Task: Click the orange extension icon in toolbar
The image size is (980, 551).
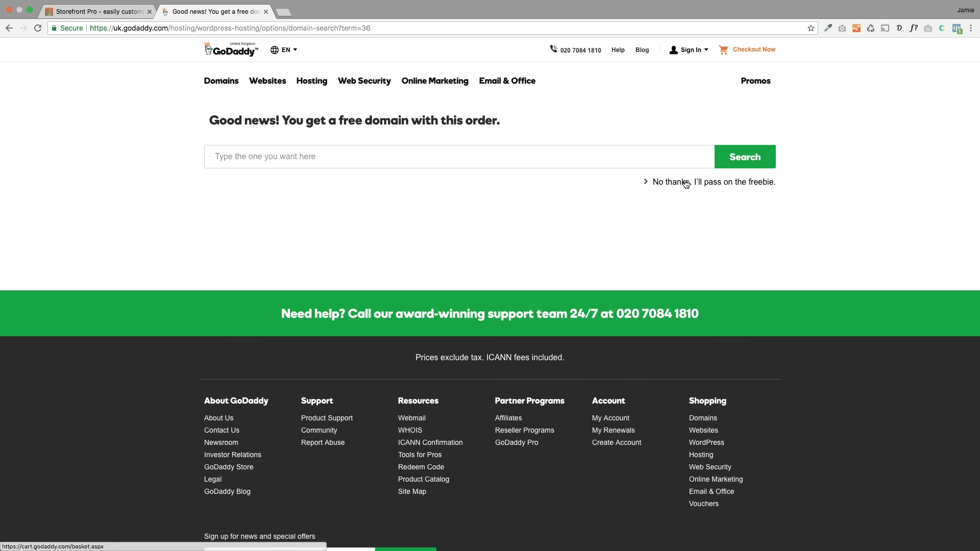Action: 856,28
